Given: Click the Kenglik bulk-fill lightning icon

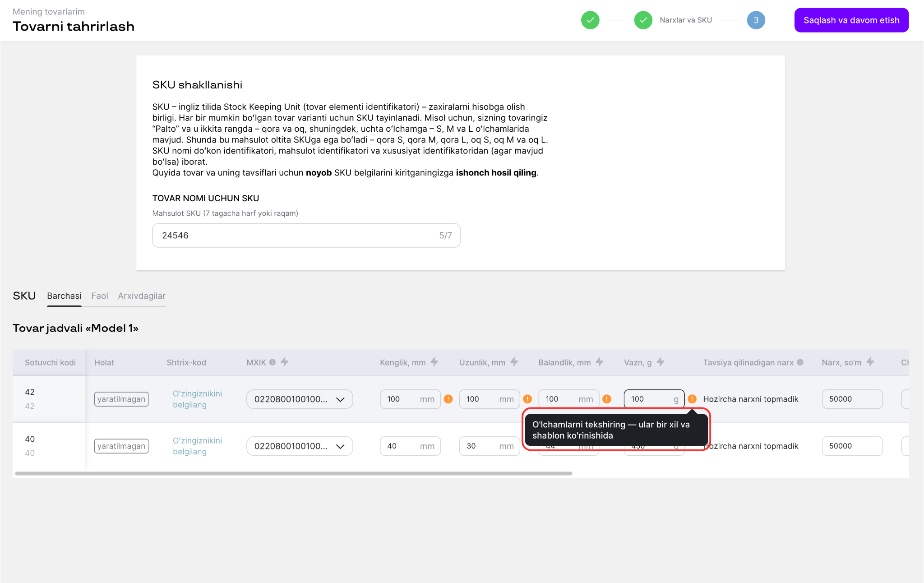Looking at the screenshot, I should coord(434,362).
